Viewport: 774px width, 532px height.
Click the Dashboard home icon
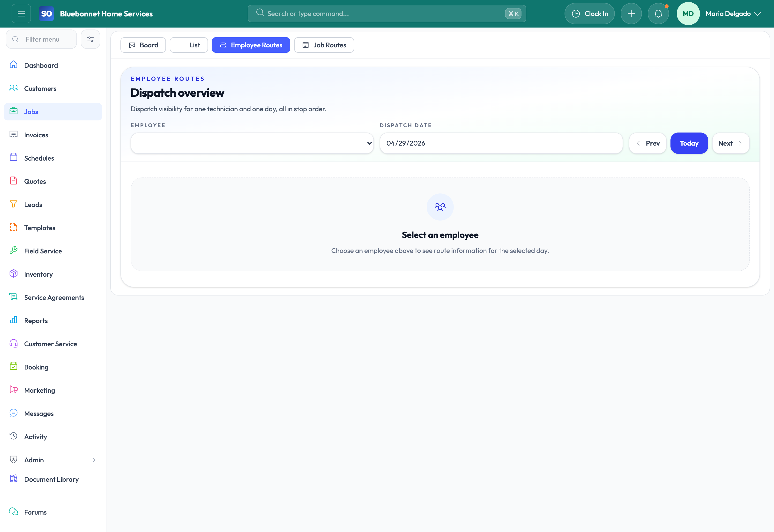[x=14, y=65]
